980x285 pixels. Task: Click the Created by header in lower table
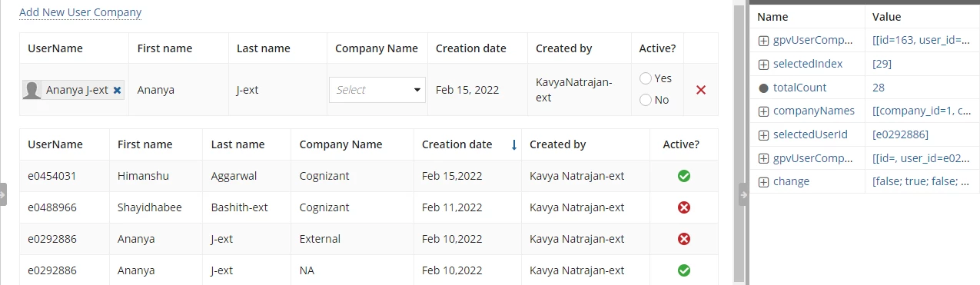coord(557,144)
